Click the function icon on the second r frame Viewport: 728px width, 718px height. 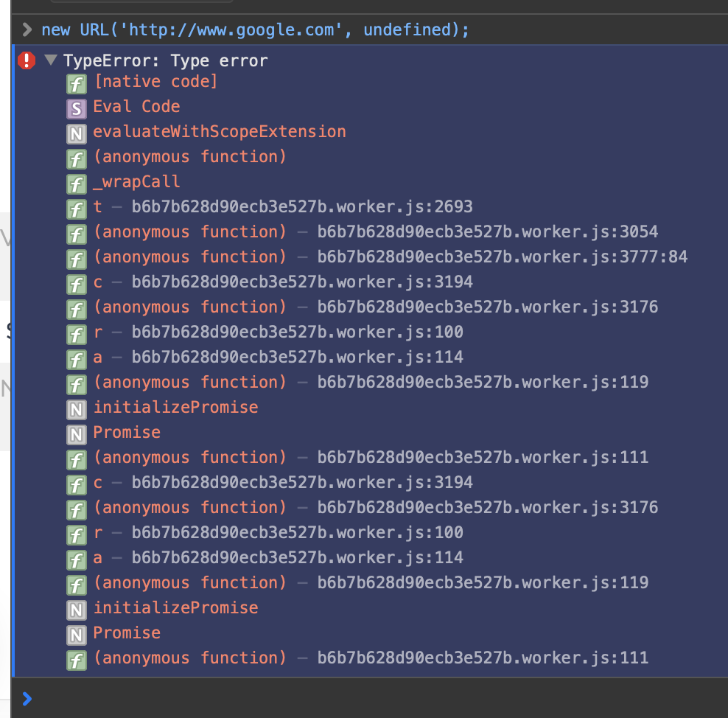click(76, 535)
